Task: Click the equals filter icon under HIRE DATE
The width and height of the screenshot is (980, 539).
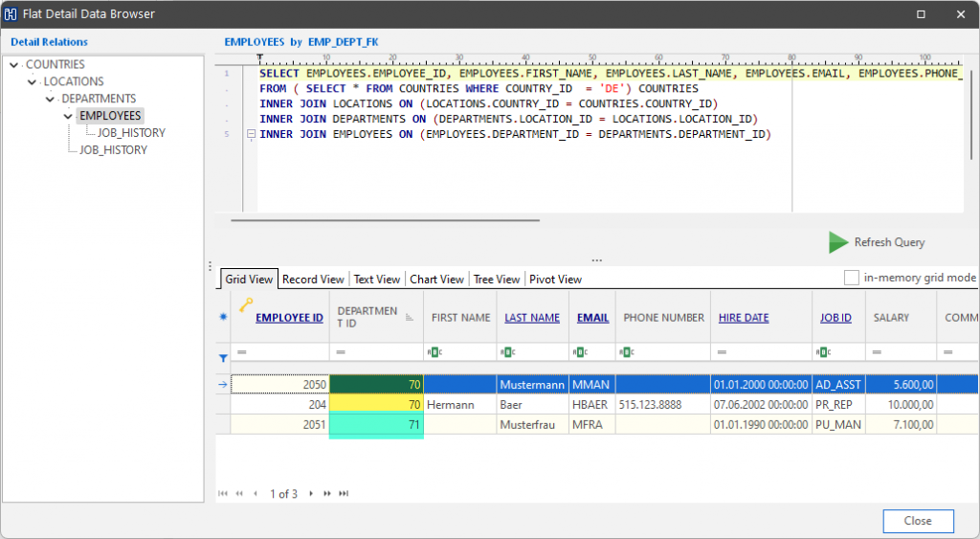Action: [722, 352]
